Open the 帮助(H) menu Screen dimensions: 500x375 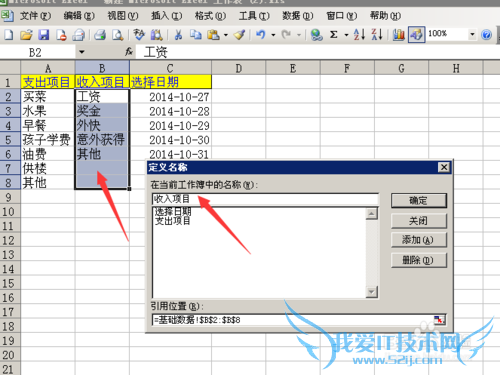tap(385, 16)
